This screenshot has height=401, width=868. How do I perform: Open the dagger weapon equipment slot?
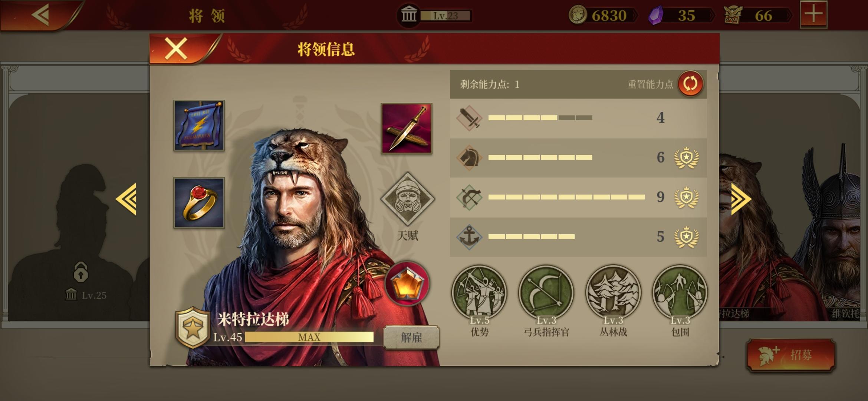pyautogui.click(x=407, y=128)
